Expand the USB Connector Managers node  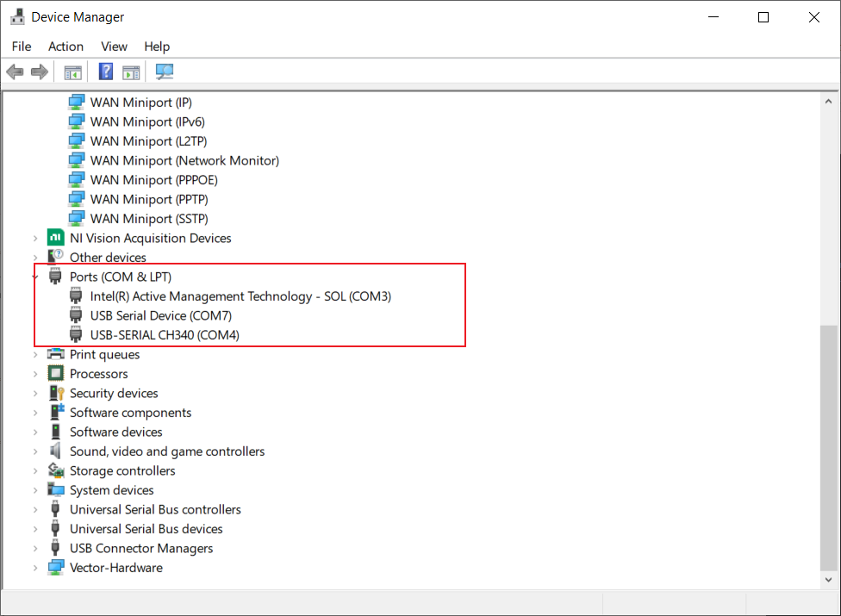[x=35, y=548]
